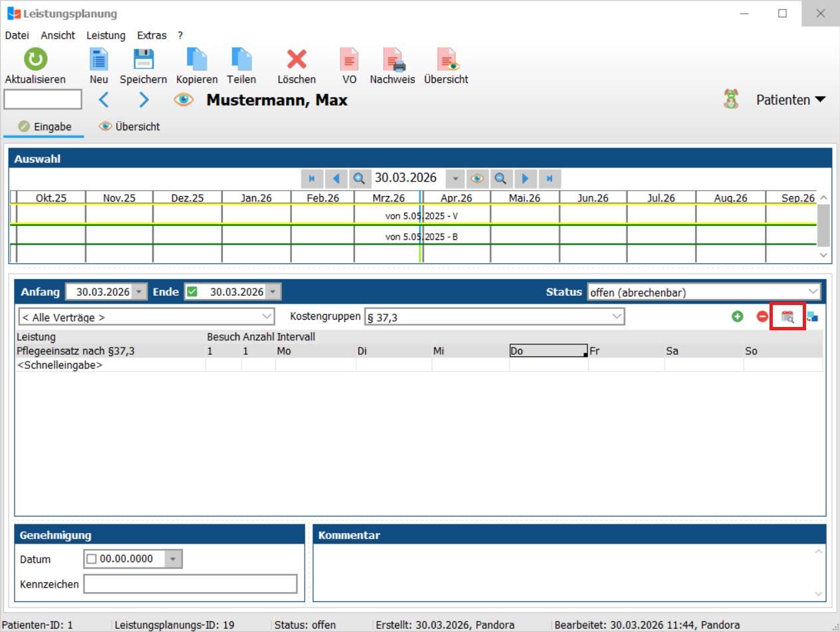Toggle the eye icon beside patient name

(184, 100)
